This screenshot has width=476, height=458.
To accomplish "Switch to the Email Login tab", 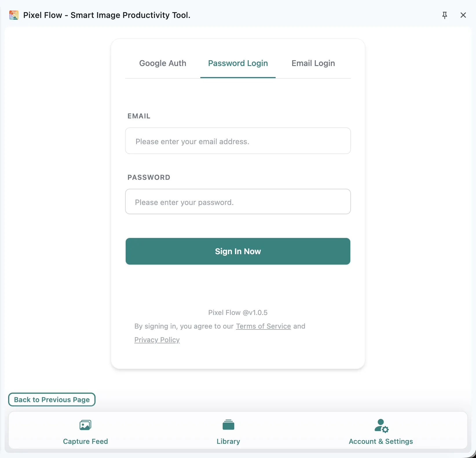I will [313, 63].
